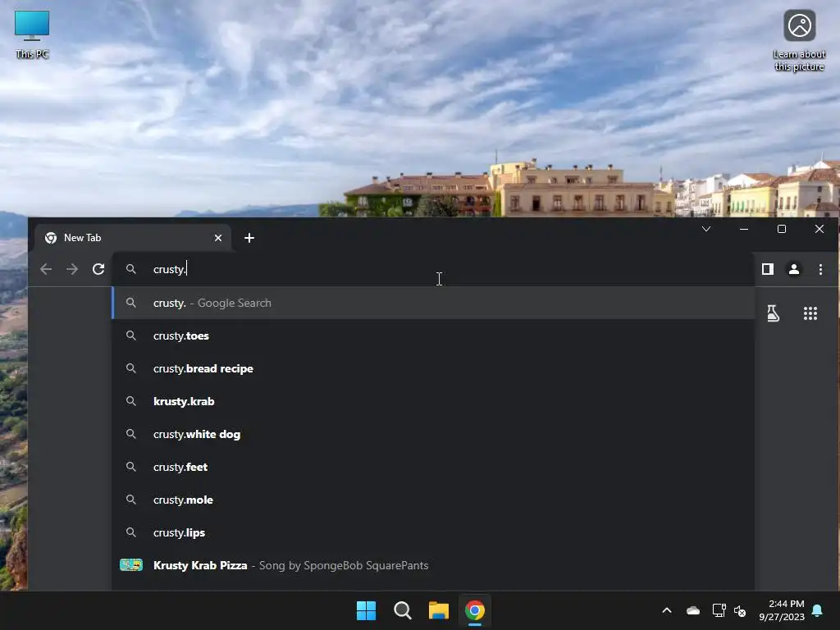Open the clock showing 2:44 PM
The image size is (840, 630).
(782, 610)
